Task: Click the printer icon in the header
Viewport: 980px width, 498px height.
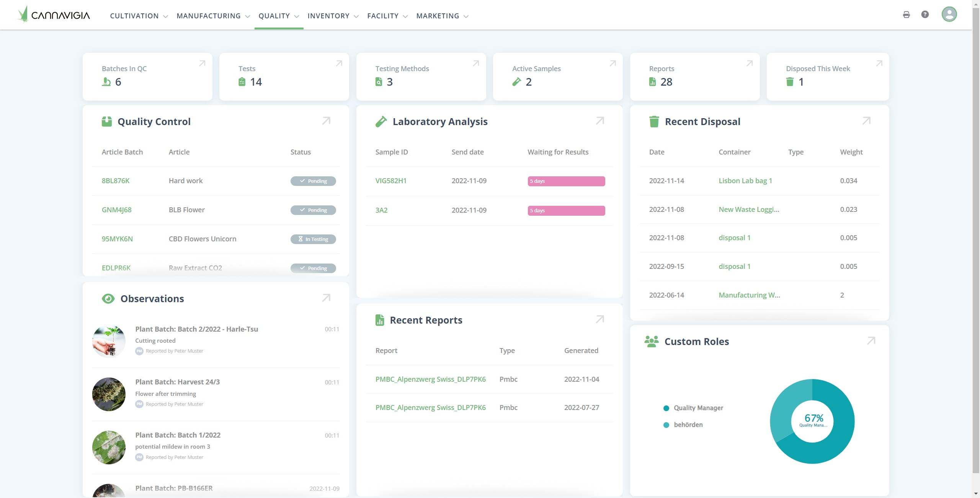Action: (906, 15)
